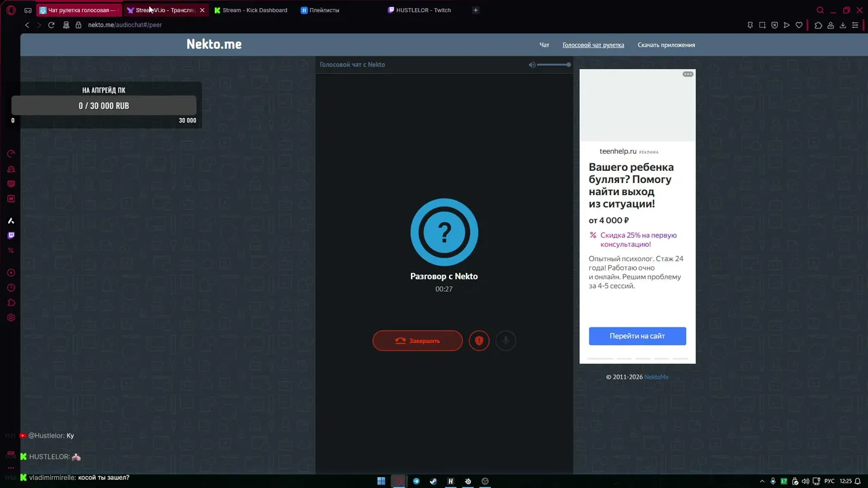
Task: Click the chat message from vladimirmirelle
Action: coord(75,478)
